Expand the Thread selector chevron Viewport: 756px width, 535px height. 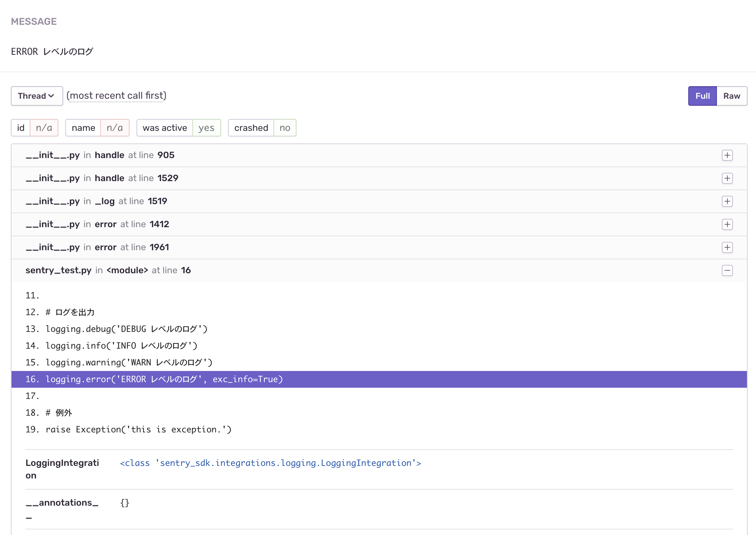pyautogui.click(x=51, y=96)
